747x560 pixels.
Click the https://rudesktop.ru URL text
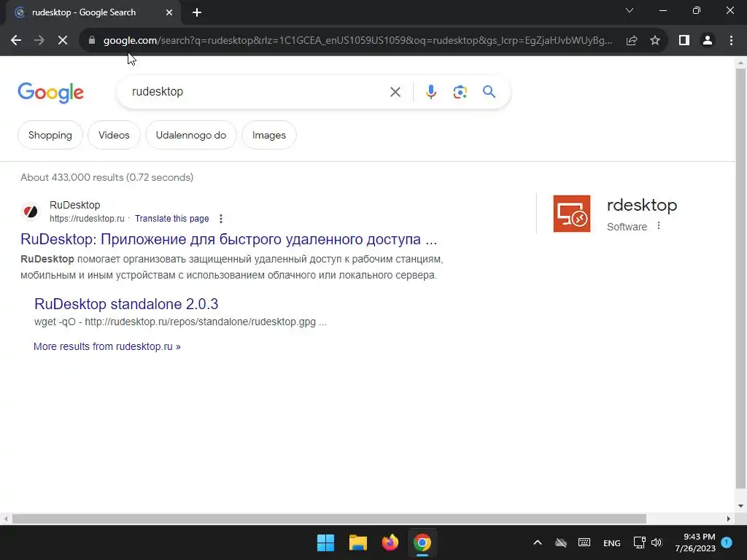87,219
